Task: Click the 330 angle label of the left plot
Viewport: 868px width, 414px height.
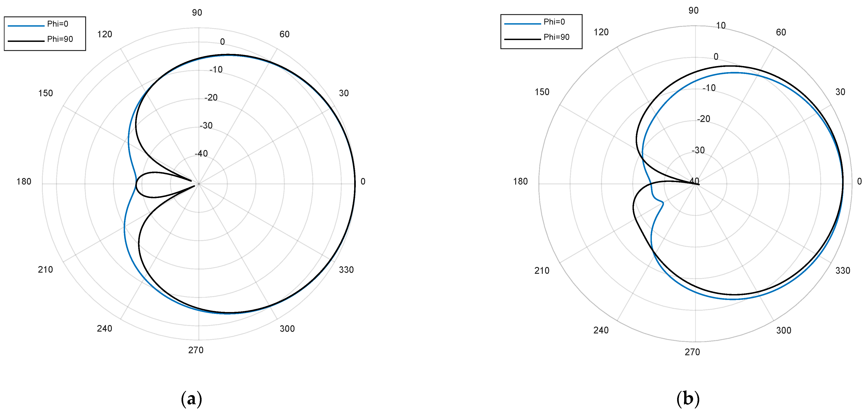Action: pos(346,270)
